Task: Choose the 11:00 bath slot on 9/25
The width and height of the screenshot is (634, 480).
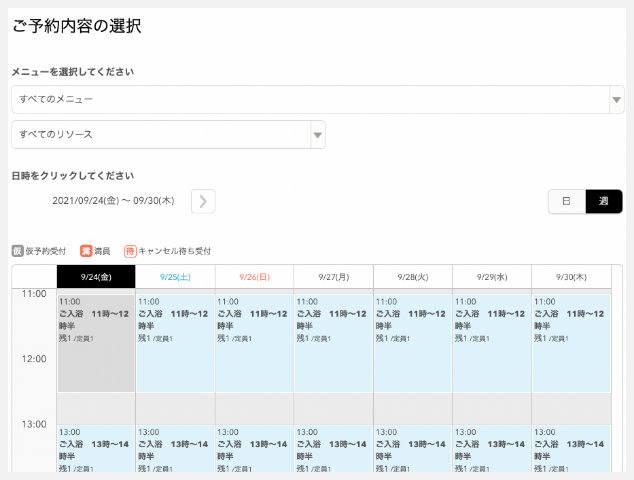Action: (175, 343)
